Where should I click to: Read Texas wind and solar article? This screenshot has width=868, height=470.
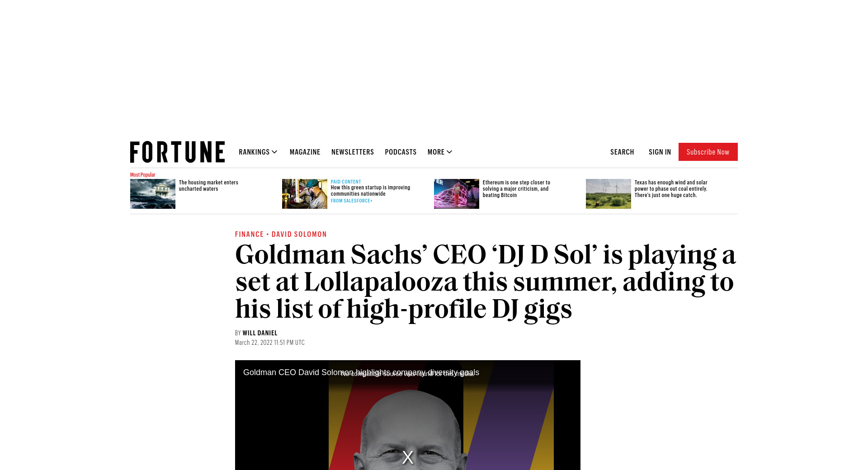pos(671,189)
